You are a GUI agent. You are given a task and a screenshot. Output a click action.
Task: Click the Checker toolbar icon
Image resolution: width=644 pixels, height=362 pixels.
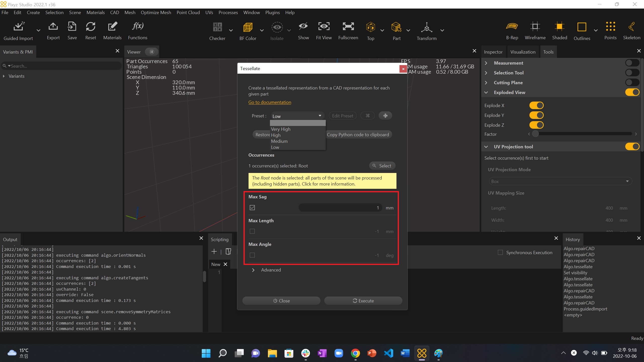pos(217,27)
